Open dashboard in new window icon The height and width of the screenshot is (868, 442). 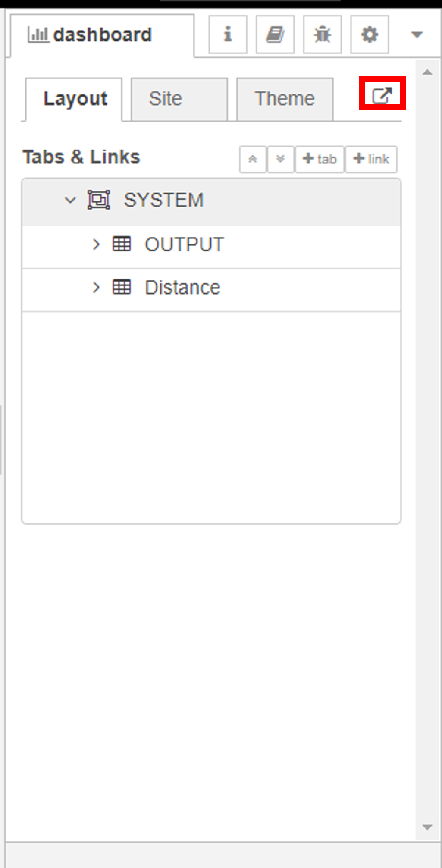coord(382,95)
